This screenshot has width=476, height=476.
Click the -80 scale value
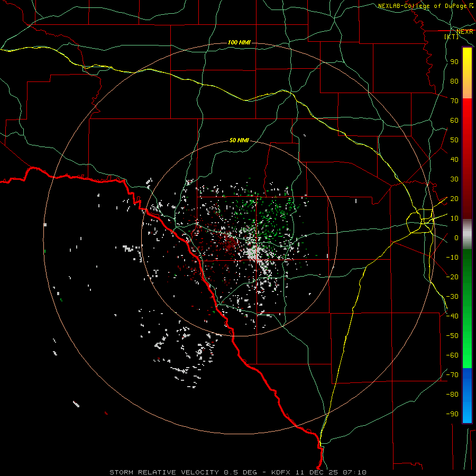tap(452, 395)
